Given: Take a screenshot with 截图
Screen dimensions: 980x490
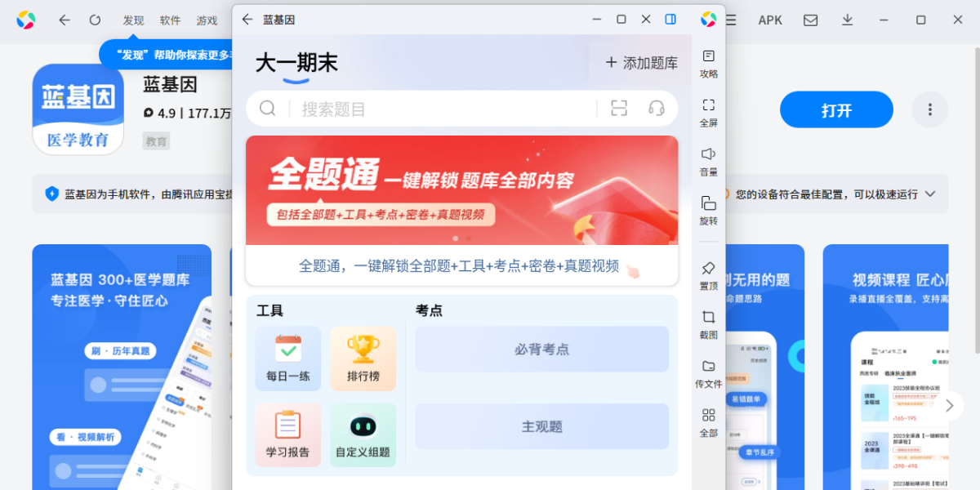Looking at the screenshot, I should [x=708, y=324].
